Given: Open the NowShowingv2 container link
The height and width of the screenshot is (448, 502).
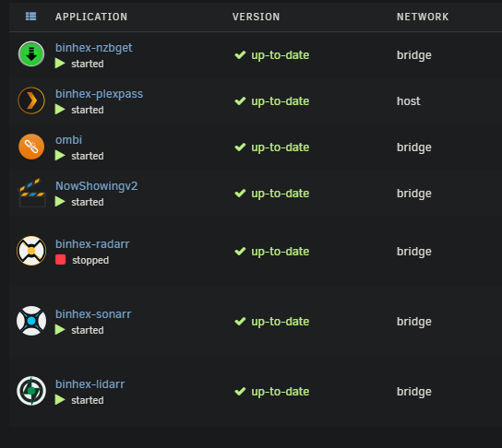Looking at the screenshot, I should click(x=97, y=186).
